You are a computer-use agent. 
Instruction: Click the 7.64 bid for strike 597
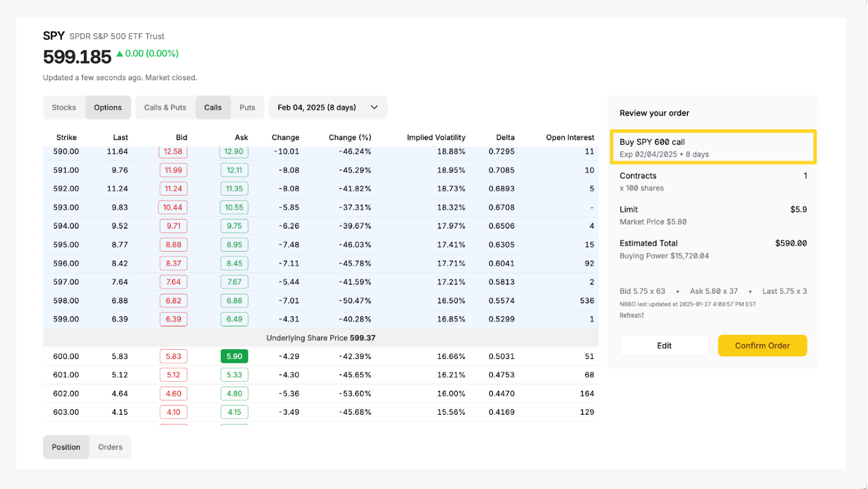coord(174,282)
